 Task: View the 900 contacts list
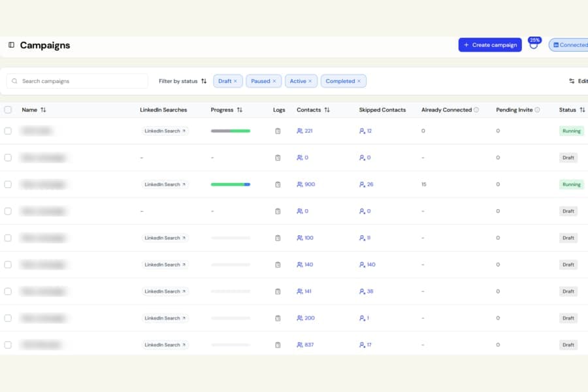point(306,184)
